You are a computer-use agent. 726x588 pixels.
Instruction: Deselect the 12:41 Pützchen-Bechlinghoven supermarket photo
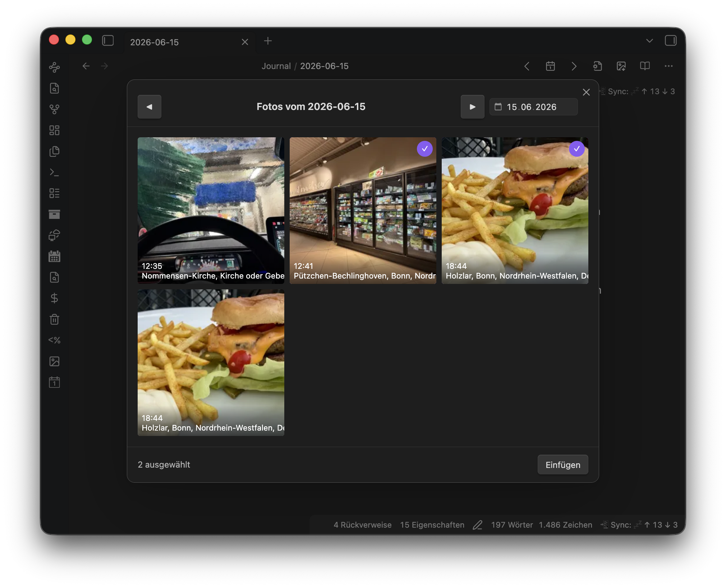click(363, 211)
